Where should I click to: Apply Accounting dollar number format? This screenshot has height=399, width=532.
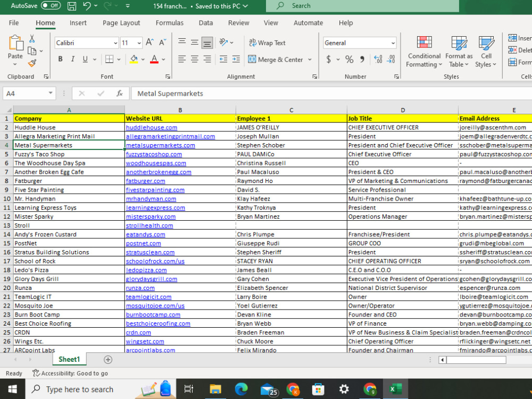[328, 60]
